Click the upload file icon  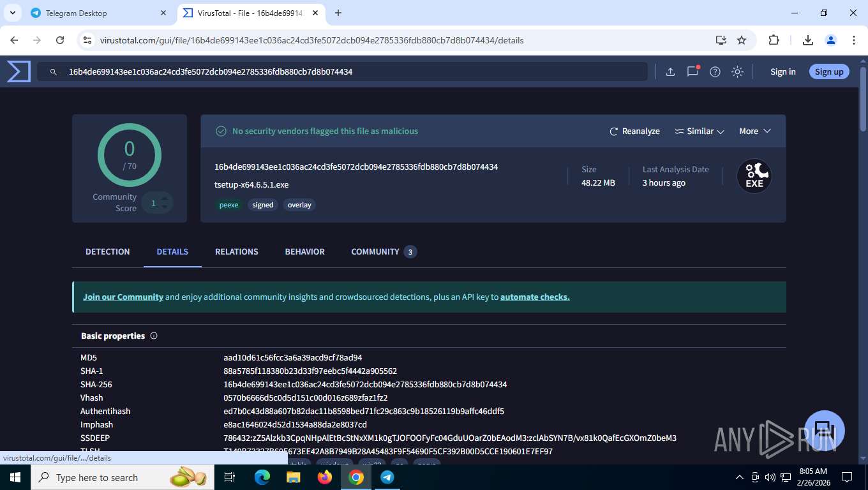coord(670,72)
